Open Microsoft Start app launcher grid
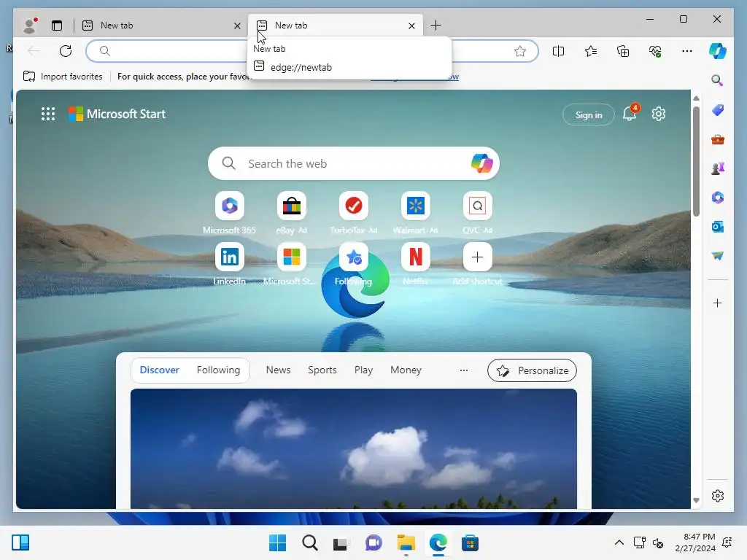 click(x=47, y=114)
